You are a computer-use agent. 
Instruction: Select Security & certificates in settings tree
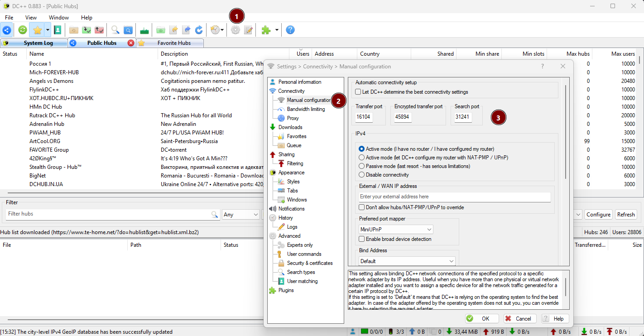point(310,263)
